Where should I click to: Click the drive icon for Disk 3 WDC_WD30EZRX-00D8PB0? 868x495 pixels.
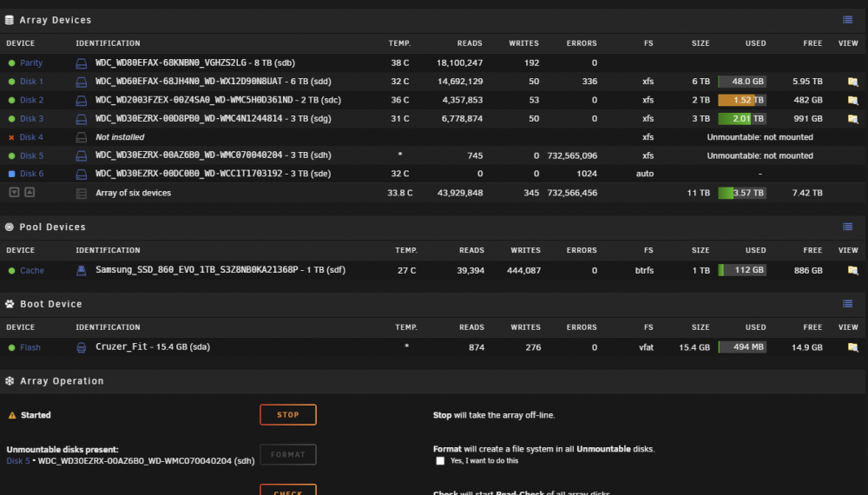(82, 118)
